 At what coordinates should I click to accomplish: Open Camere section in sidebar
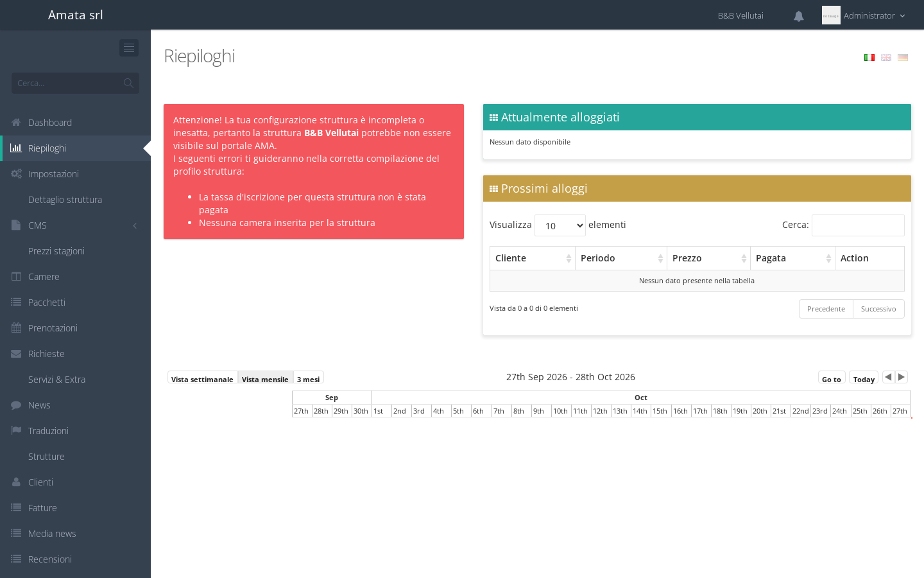(x=76, y=277)
